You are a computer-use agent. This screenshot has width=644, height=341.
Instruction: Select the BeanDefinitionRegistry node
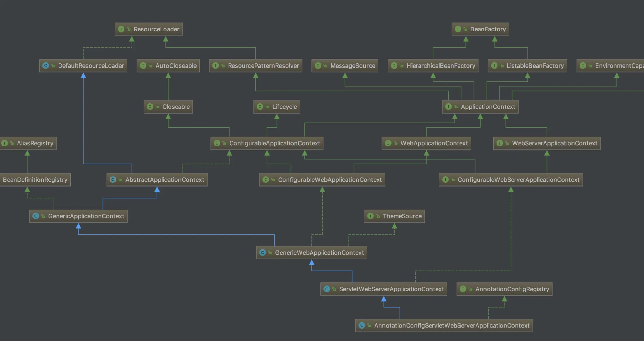coord(35,180)
